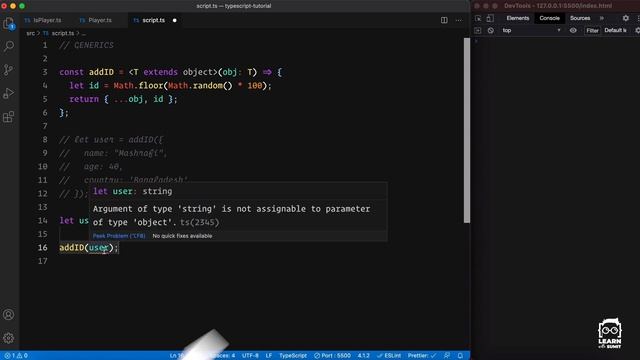Select TypeScript language mode in status bar
Screen dimensions: 640x360
(x=293, y=356)
